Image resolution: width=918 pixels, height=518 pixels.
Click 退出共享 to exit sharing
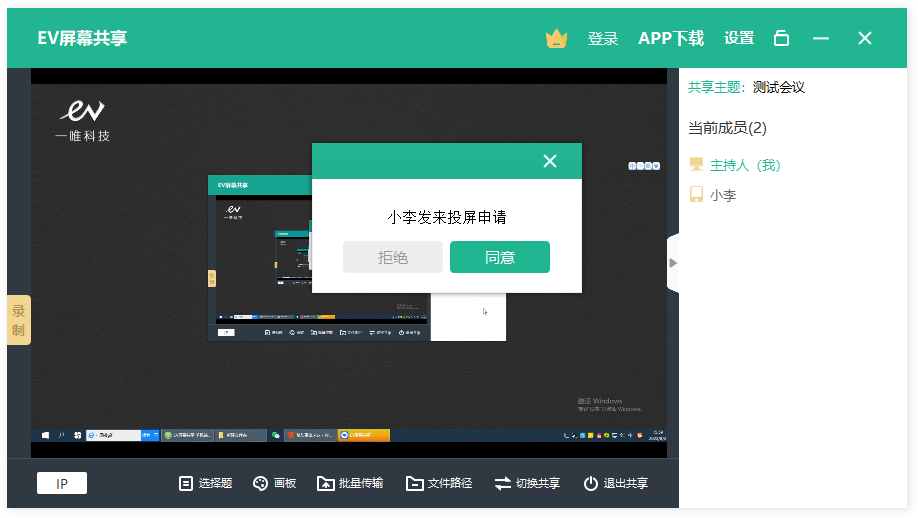click(x=615, y=484)
